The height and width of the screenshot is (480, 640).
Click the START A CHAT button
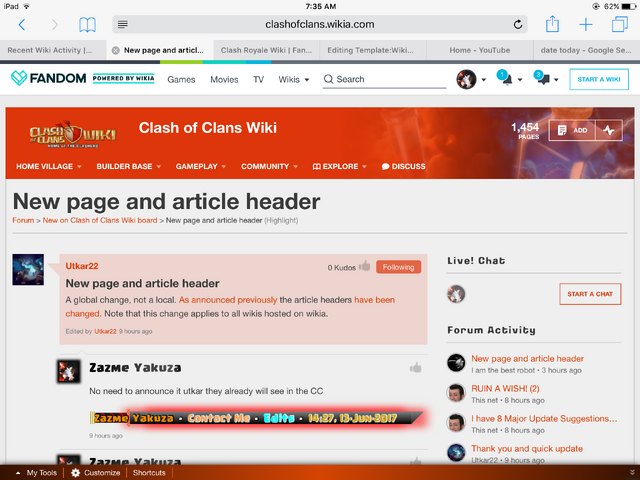(590, 294)
